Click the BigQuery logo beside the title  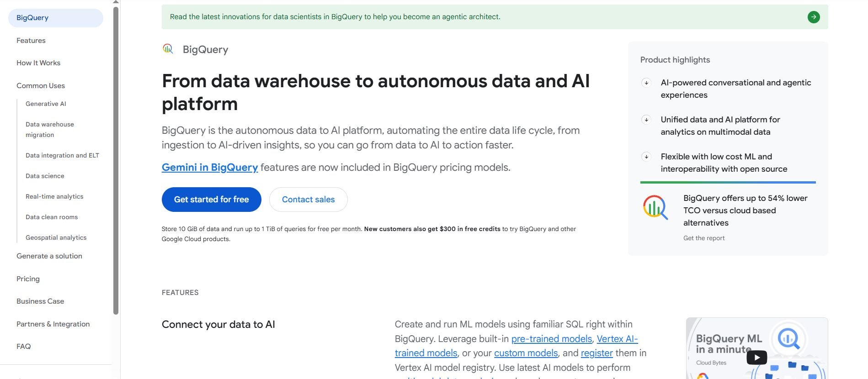168,49
